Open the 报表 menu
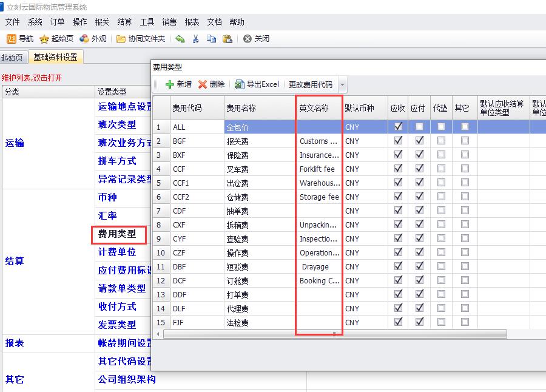Viewport: 546px width, 392px height. pos(192,22)
